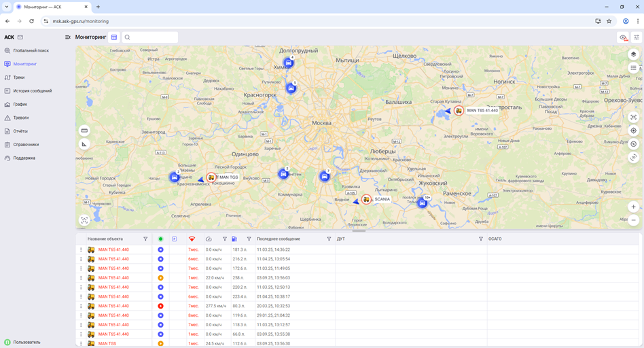This screenshot has width=644, height=348.
Task: Zoom in the map with plus button
Action: [633, 207]
